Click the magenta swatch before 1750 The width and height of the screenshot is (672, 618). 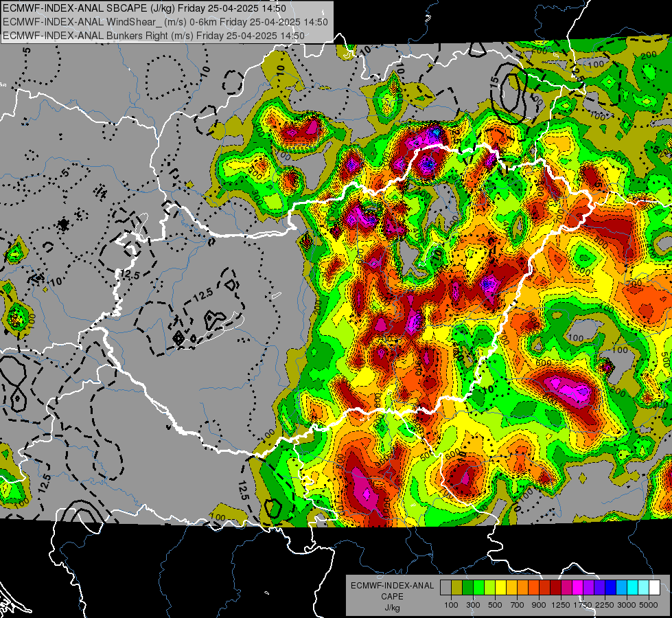(578, 587)
